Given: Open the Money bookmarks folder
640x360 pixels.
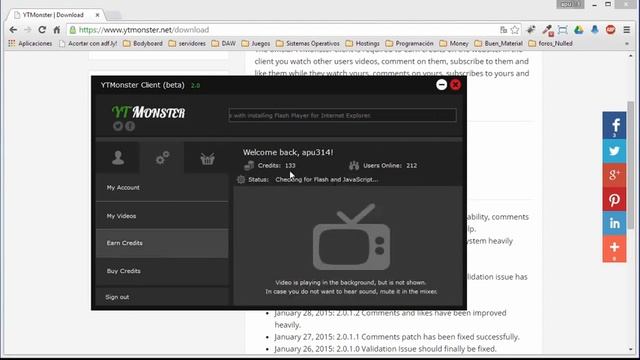Looking at the screenshot, I should click(x=454, y=43).
